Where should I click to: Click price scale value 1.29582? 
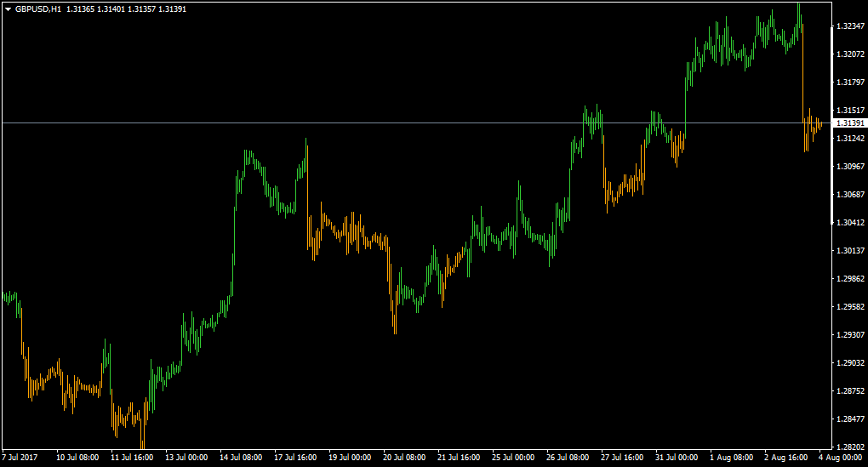[850, 306]
